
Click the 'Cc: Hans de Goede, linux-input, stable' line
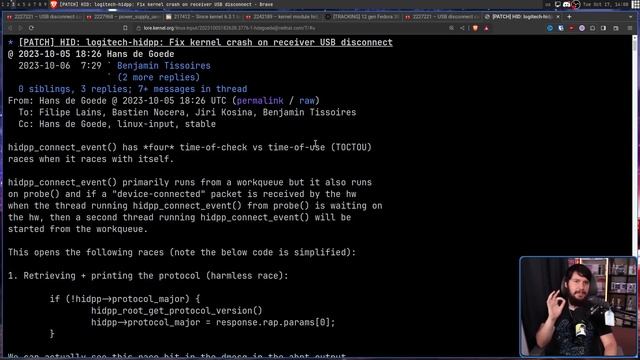pos(117,124)
